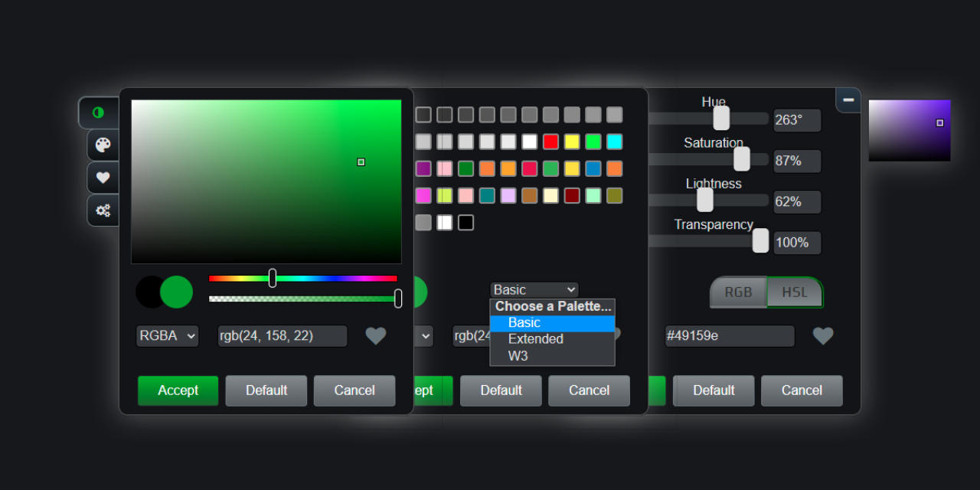This screenshot has height=490, width=980.
Task: Click Default on the purple picker
Action: click(713, 390)
